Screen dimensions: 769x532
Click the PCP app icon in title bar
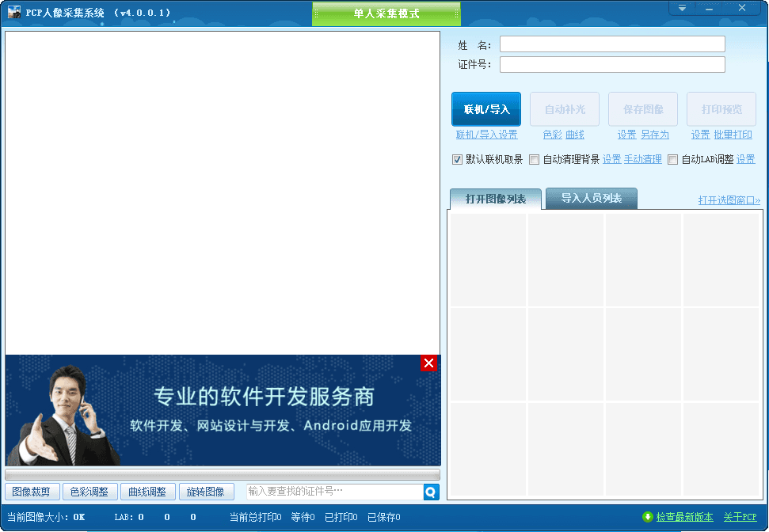(14, 12)
